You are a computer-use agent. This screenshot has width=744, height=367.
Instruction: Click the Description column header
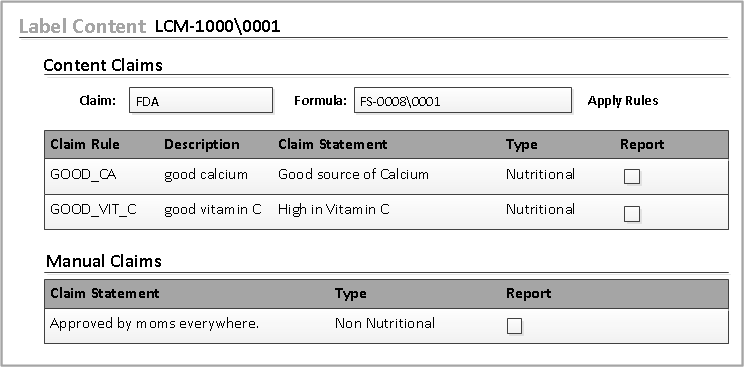pyautogui.click(x=202, y=144)
